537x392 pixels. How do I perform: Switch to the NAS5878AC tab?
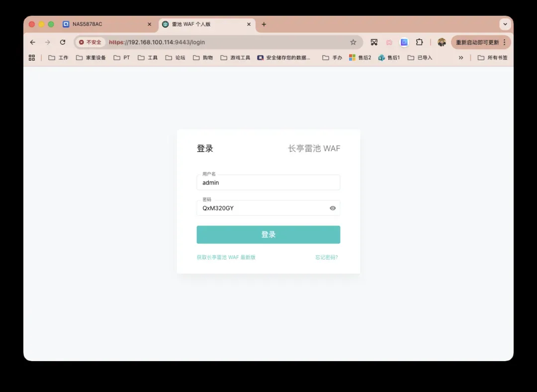(108, 24)
